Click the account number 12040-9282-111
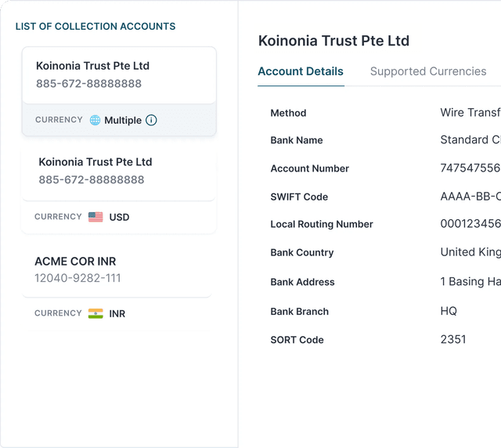This screenshot has height=448, width=501. click(x=77, y=278)
